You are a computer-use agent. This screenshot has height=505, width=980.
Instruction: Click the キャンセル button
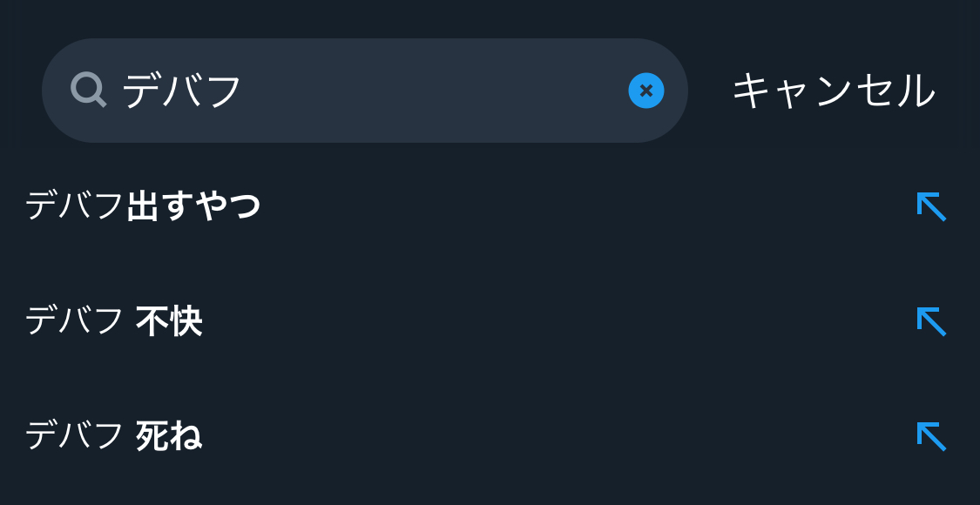pos(834,91)
